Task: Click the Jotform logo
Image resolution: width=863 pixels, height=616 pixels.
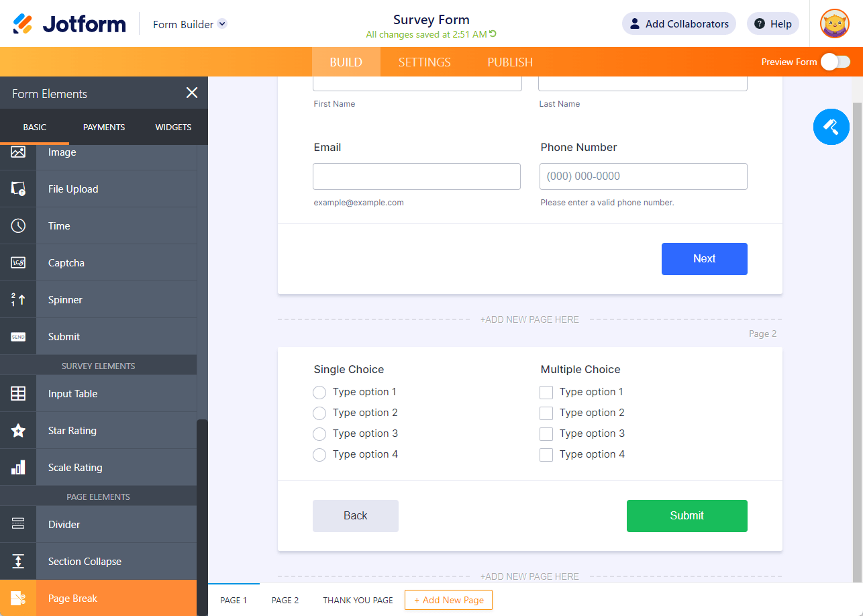Action: click(69, 24)
